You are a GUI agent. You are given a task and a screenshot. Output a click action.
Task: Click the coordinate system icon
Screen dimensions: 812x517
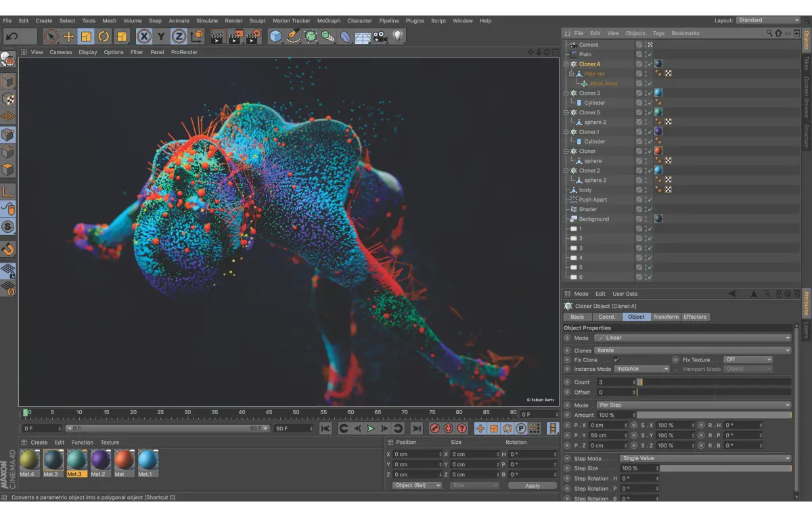pyautogui.click(x=197, y=37)
